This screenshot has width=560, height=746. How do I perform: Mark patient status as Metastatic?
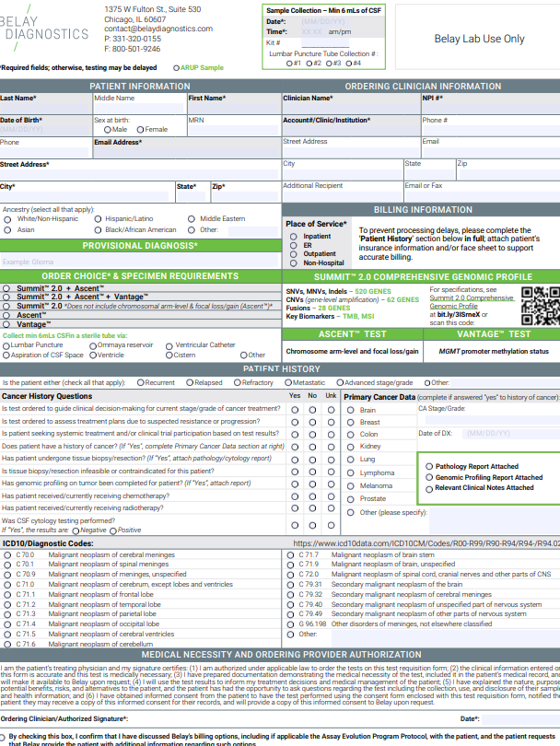pyautogui.click(x=287, y=382)
